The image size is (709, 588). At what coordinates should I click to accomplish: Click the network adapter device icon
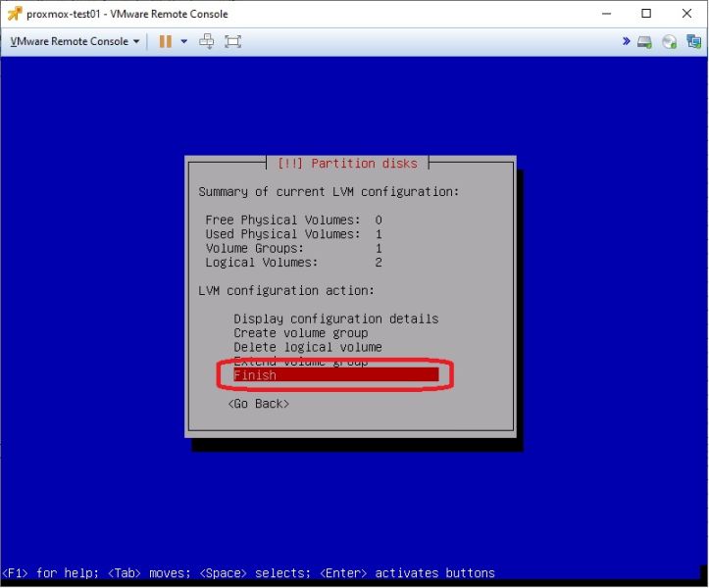[693, 41]
